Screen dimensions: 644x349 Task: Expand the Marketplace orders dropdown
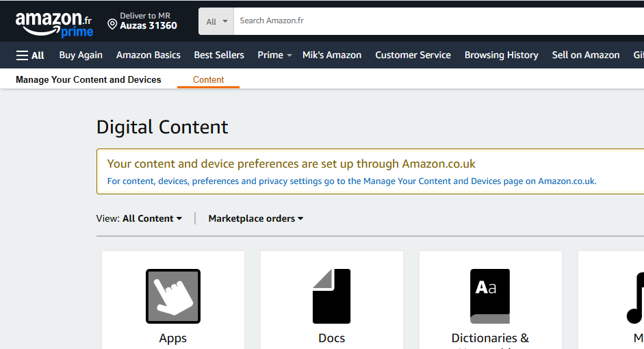pyautogui.click(x=256, y=219)
